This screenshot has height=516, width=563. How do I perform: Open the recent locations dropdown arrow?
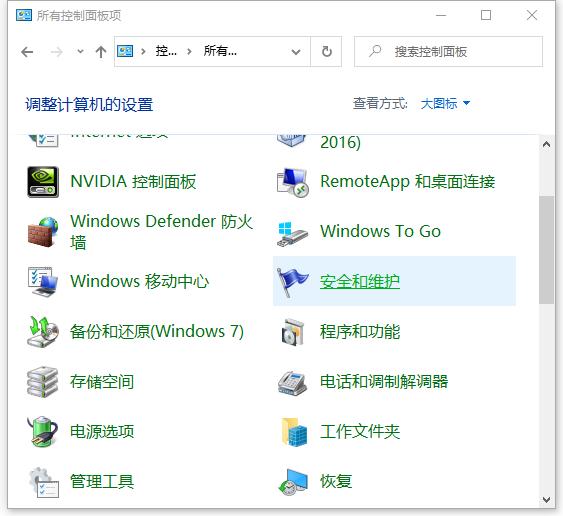(80, 52)
